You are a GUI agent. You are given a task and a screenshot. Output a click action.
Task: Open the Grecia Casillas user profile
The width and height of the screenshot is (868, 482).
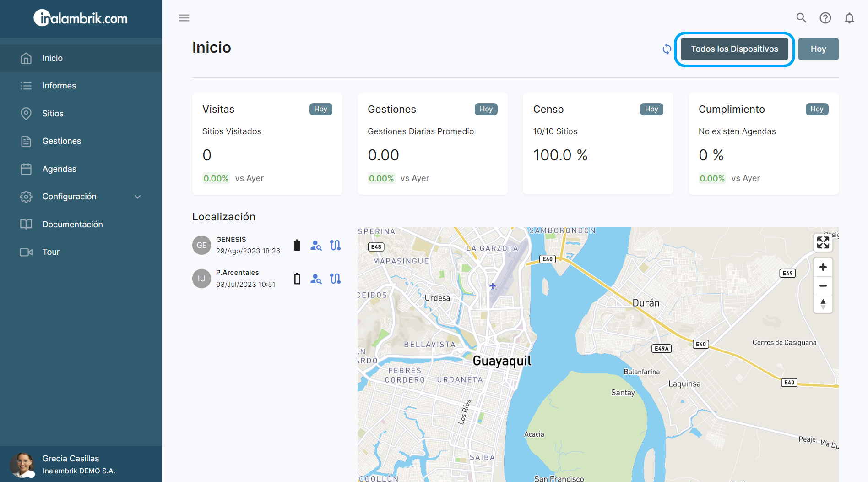pos(81,464)
